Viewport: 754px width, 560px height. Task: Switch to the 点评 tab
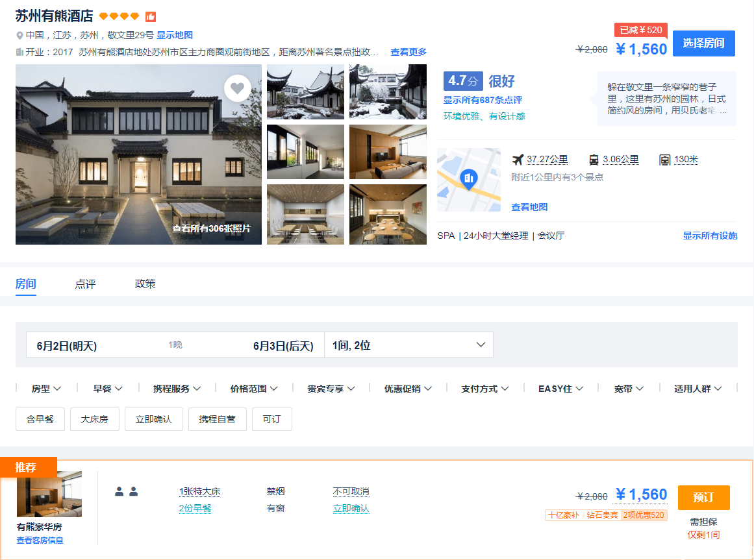pos(85,284)
